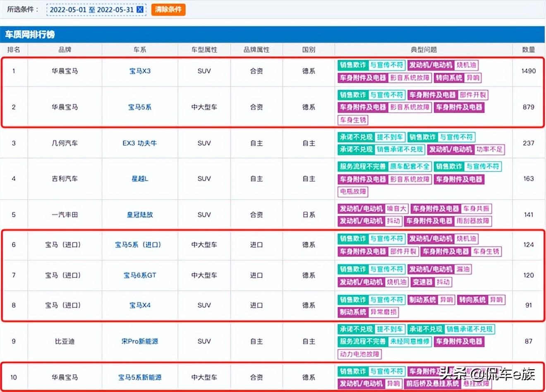This screenshot has width=546, height=392.
Task: Remove the date filter 2022-05-01 至 2022-05-31
Action: 140,10
